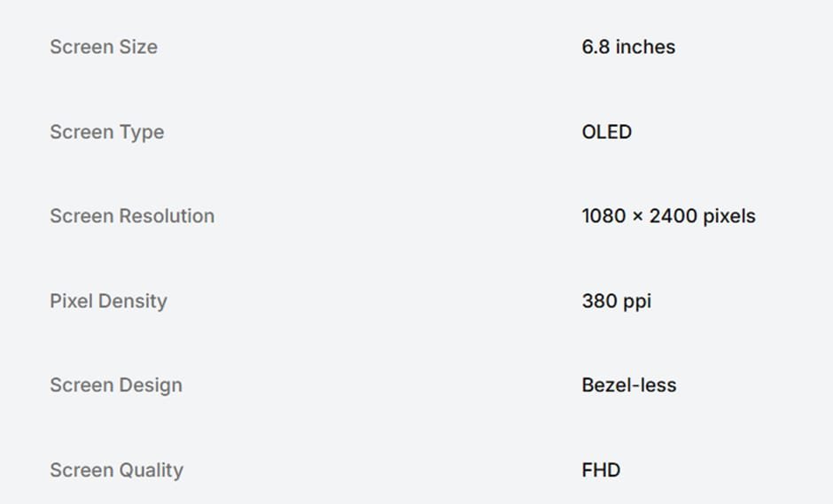Viewport: 833px width, 504px height.
Task: Select the Bezel-less value text
Action: [x=628, y=385]
